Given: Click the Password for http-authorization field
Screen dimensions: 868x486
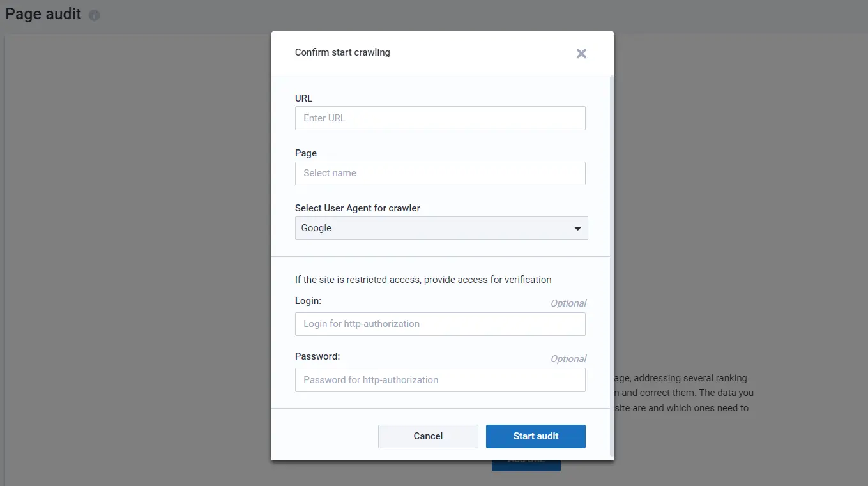Looking at the screenshot, I should click(440, 380).
